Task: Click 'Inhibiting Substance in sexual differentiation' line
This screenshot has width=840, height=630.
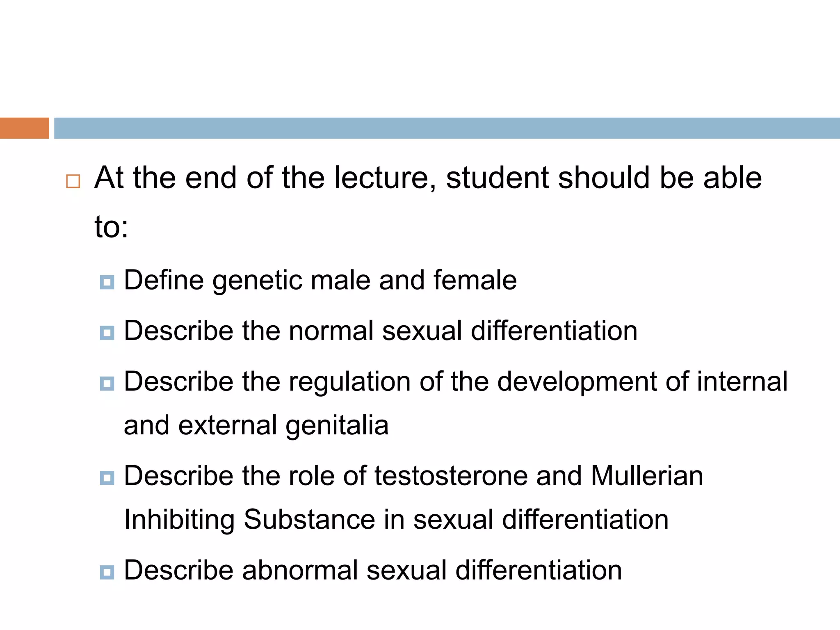Action: [396, 520]
